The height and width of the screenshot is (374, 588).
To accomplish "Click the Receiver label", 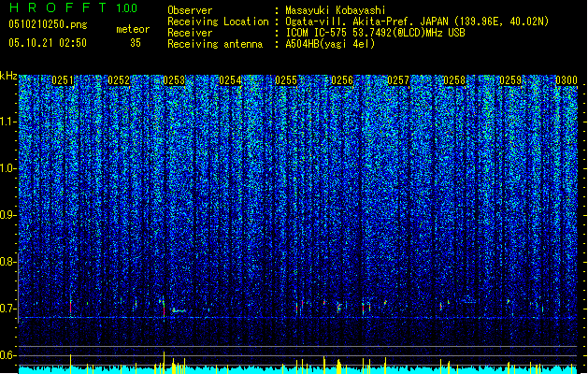I will point(190,33).
